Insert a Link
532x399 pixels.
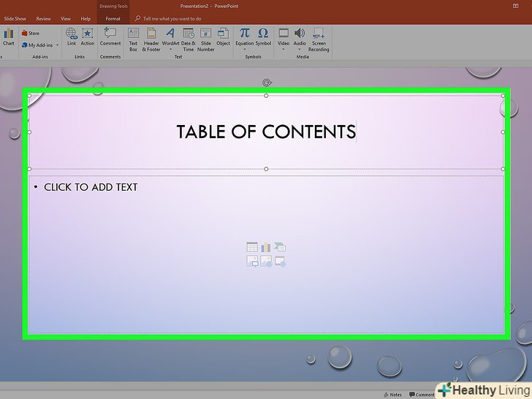tap(72, 37)
